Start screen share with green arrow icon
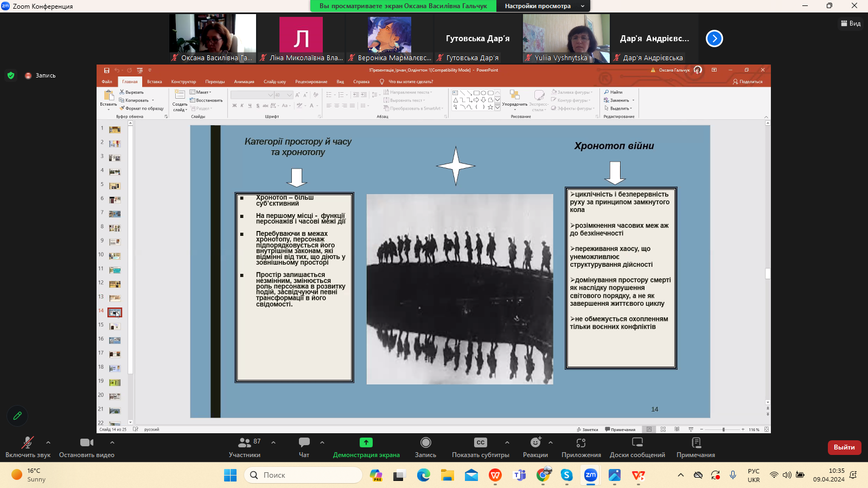 click(366, 443)
